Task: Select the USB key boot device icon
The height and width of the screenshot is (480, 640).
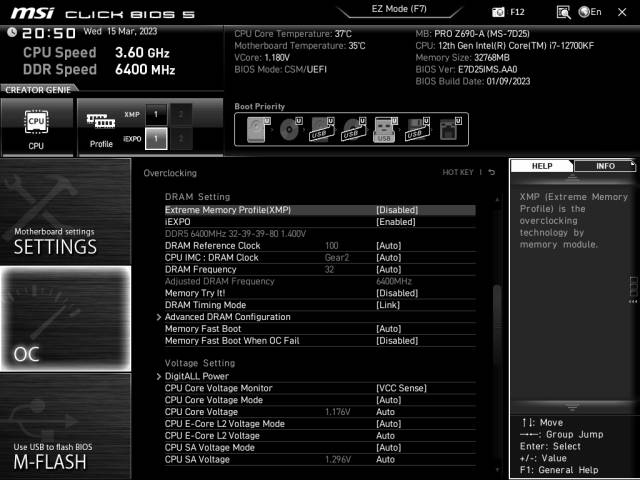Action: (384, 129)
